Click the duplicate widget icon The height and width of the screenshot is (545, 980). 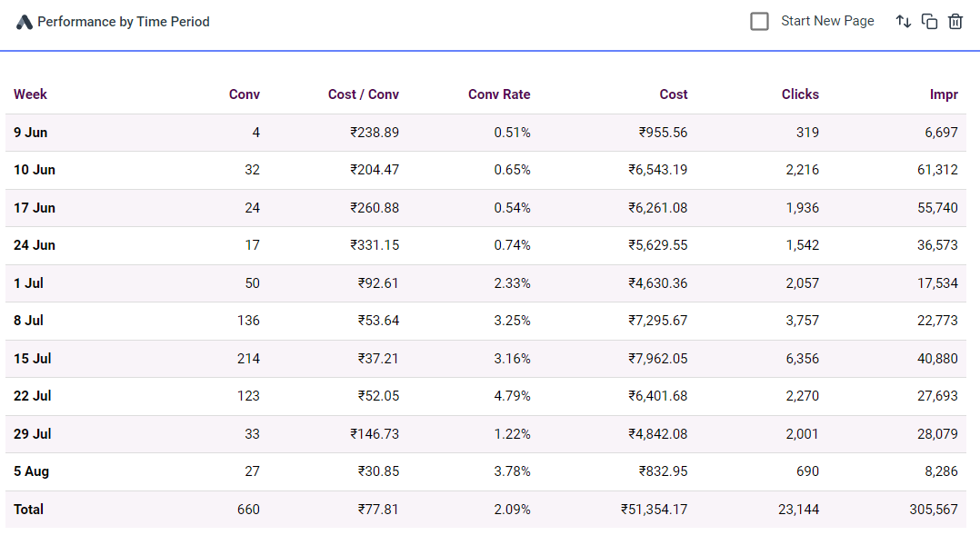[929, 21]
